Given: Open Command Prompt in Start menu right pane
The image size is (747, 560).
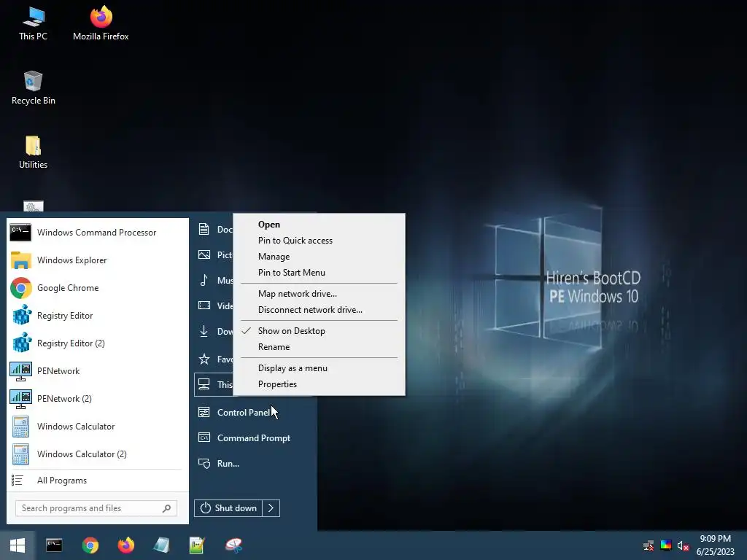Looking at the screenshot, I should pyautogui.click(x=255, y=438).
